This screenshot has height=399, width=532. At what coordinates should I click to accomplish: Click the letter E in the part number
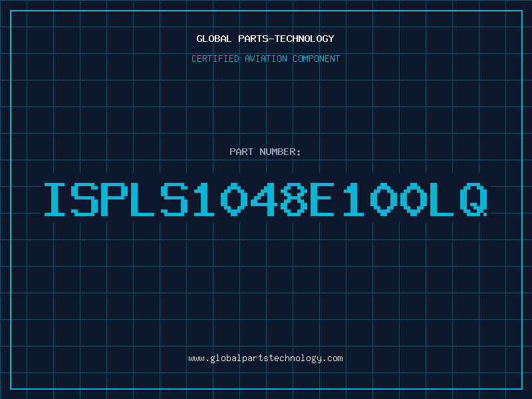coord(323,199)
